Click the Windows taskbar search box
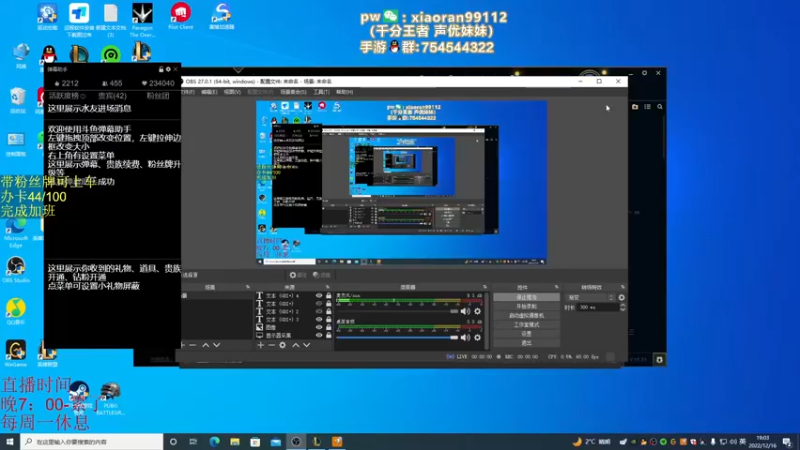The image size is (800, 450). (92, 442)
